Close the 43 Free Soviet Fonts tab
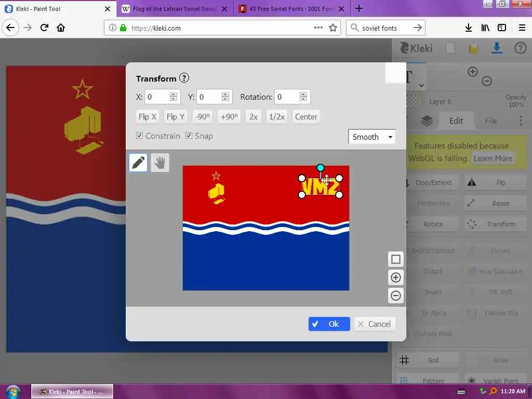The image size is (532, 399). (342, 9)
